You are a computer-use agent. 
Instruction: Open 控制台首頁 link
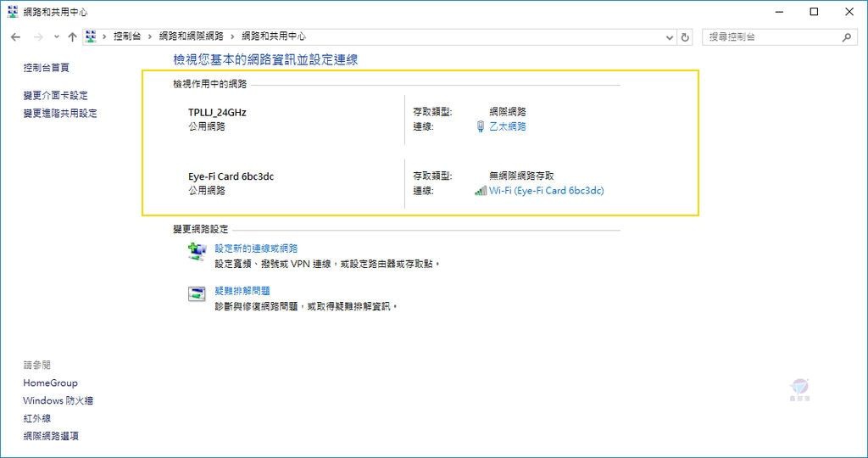pos(46,68)
